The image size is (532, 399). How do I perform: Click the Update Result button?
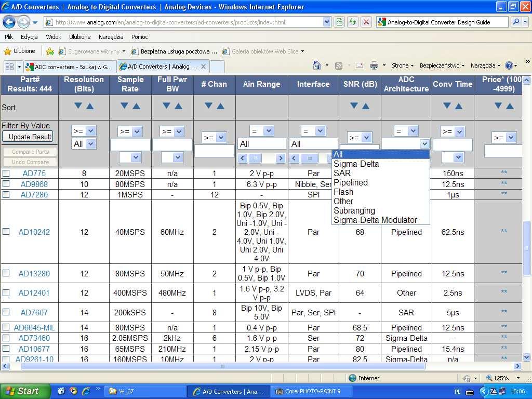click(28, 137)
